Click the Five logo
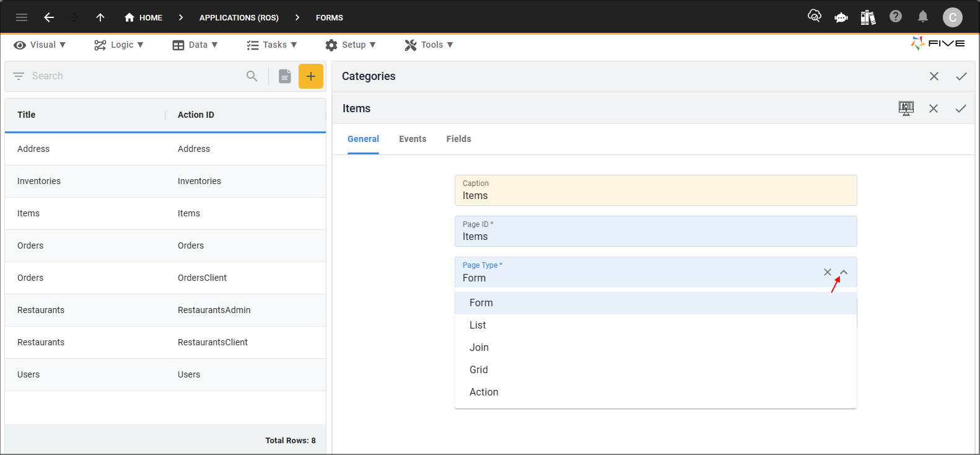 pos(938,43)
